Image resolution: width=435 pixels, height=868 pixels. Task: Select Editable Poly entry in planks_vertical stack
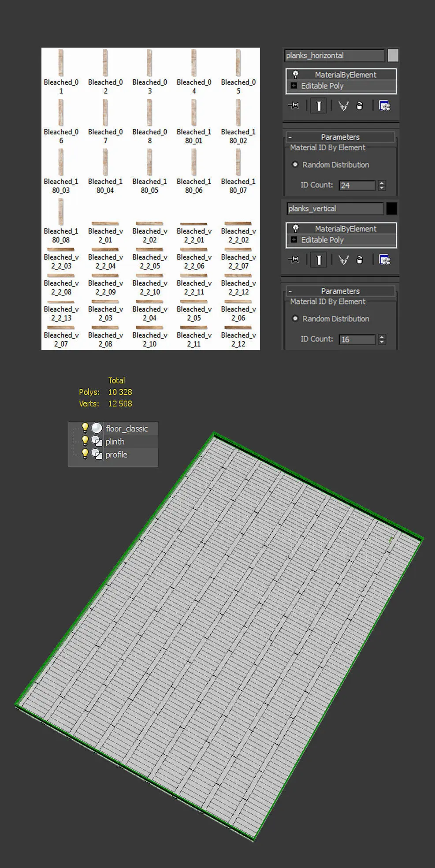341,239
